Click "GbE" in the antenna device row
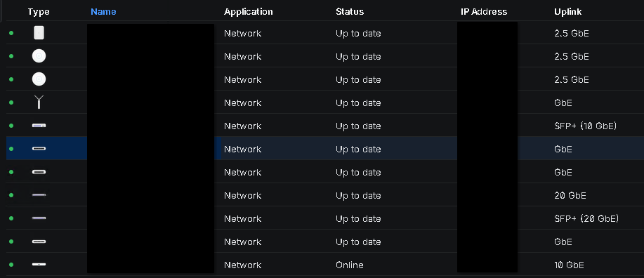The image size is (644, 278). [563, 102]
